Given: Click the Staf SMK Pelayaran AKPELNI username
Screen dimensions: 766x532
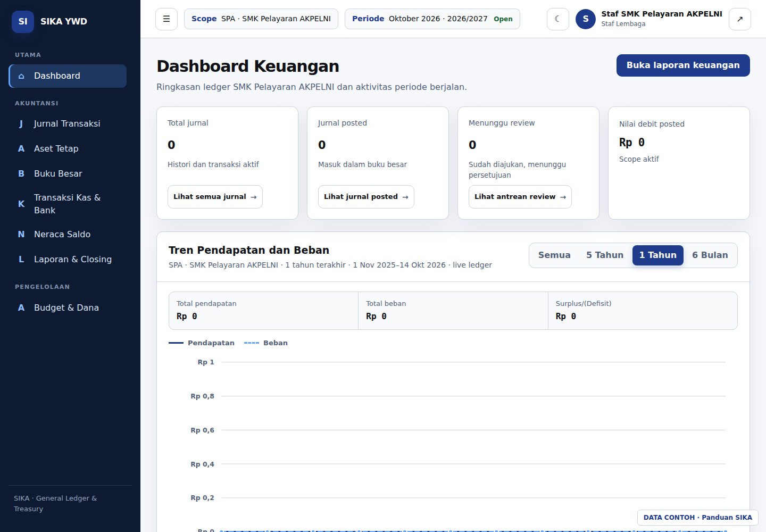Looking at the screenshot, I should tap(662, 14).
